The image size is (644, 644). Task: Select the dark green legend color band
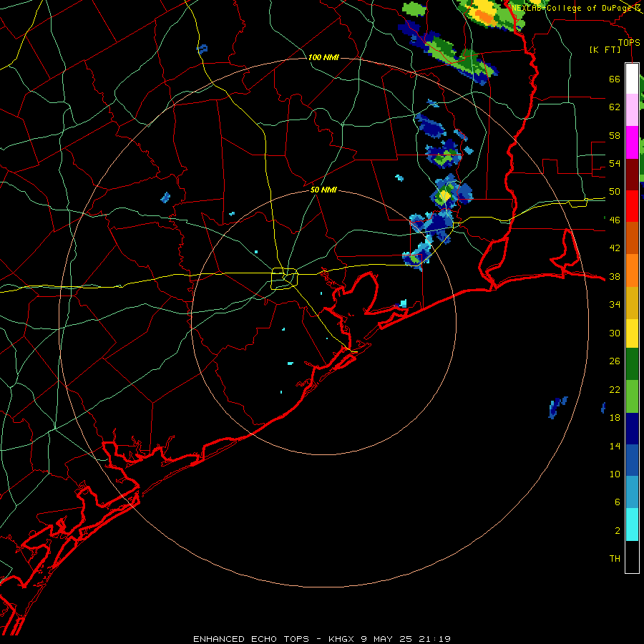click(632, 364)
